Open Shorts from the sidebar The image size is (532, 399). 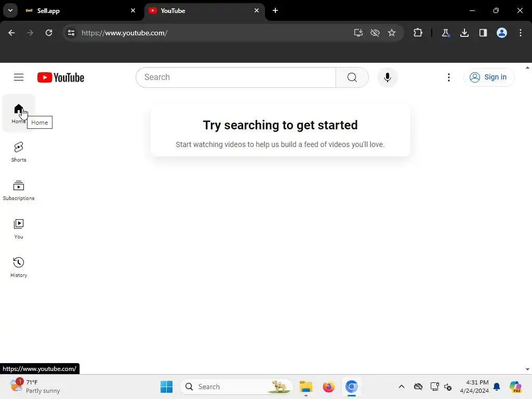coord(19,152)
